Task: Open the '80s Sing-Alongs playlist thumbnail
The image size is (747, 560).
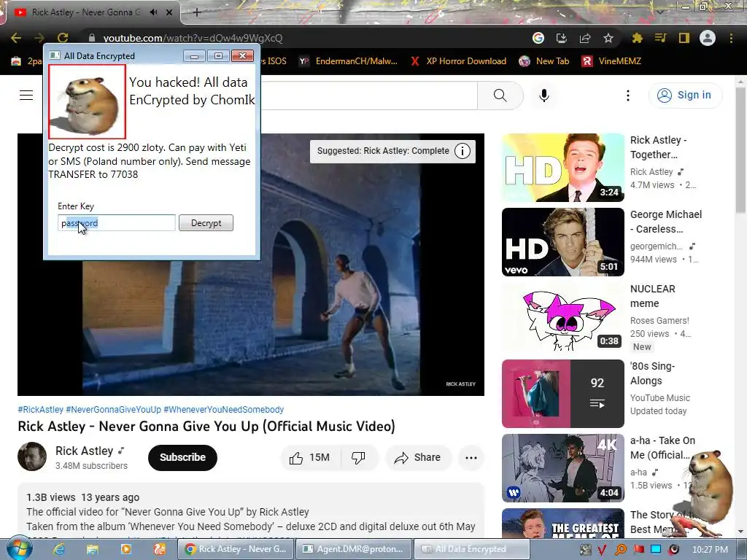Action: pos(562,393)
